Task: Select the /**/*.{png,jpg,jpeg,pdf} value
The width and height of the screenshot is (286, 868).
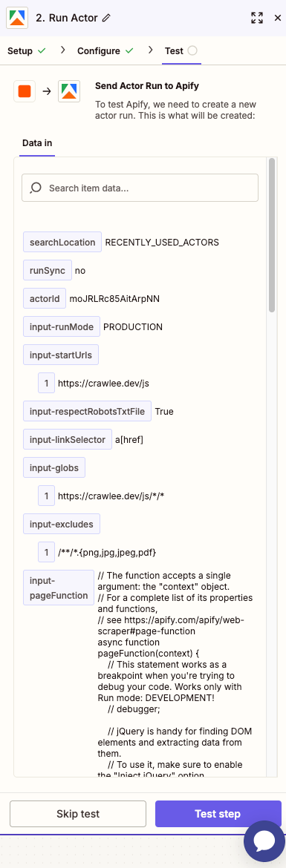Action: pyautogui.click(x=107, y=552)
